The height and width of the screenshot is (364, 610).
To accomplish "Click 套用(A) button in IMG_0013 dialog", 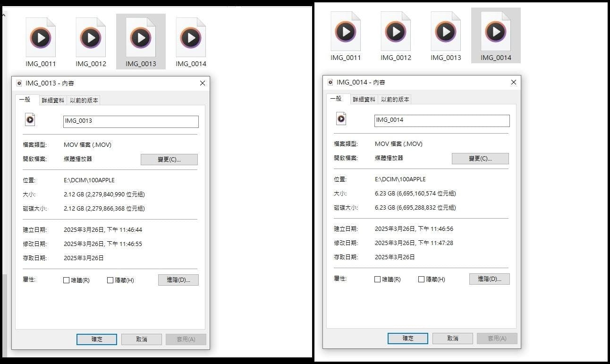I will point(186,339).
